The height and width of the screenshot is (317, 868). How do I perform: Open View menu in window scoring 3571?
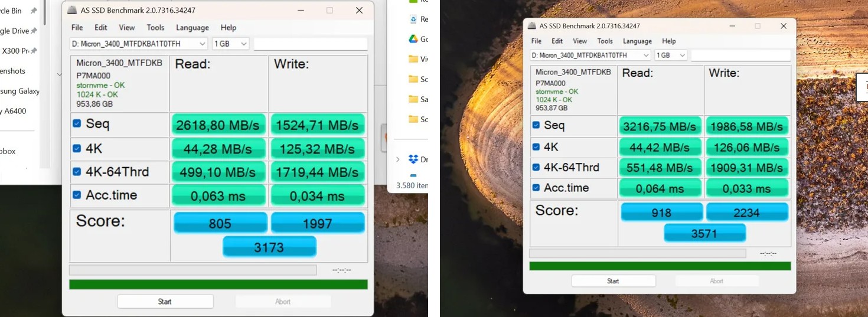(x=580, y=41)
